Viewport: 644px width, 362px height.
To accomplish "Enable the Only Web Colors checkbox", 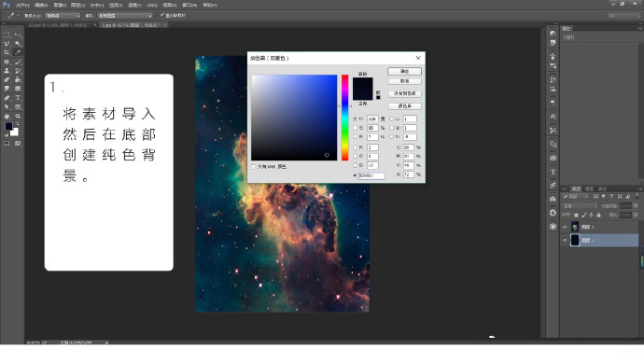I will coord(254,167).
